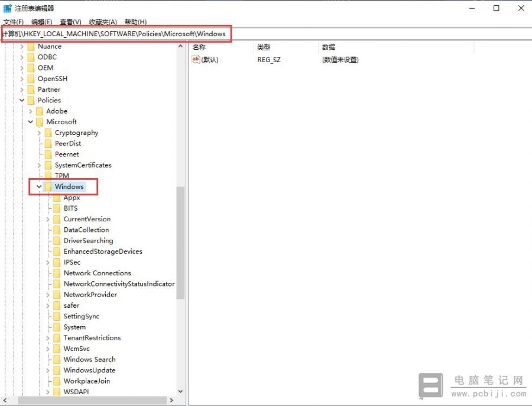Image resolution: width=532 pixels, height=406 pixels.
Task: Expand the WindowsUpdate key
Action: pyautogui.click(x=48, y=370)
